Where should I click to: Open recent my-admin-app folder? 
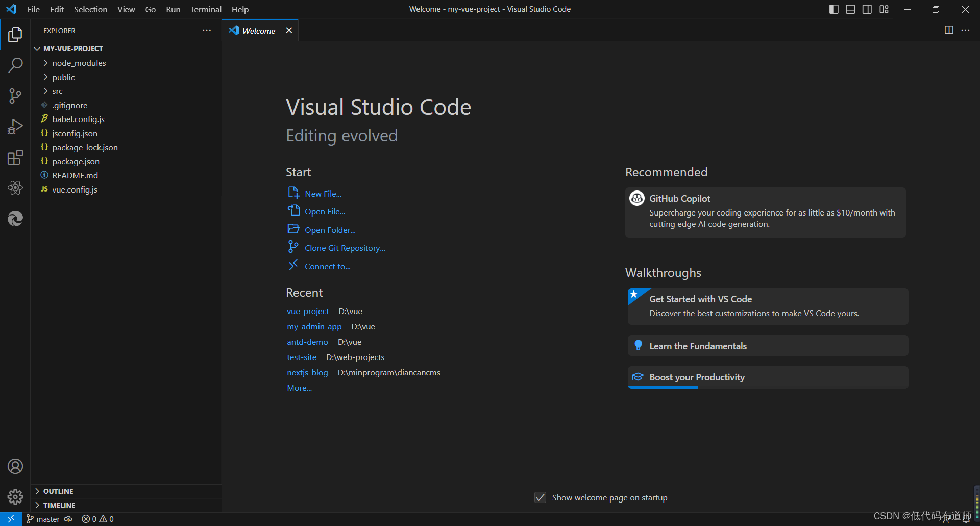[x=314, y=326]
